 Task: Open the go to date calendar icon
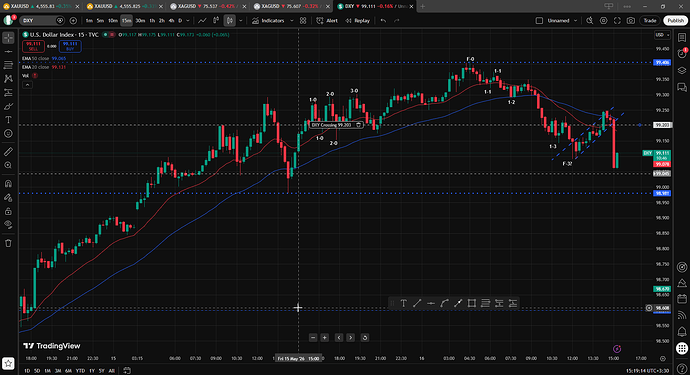pos(127,371)
